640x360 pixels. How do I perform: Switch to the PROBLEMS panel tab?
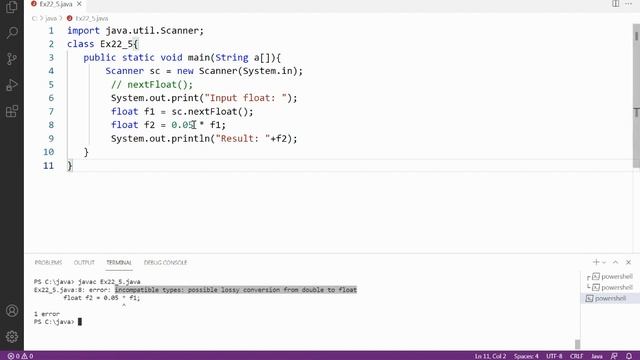coord(48,262)
